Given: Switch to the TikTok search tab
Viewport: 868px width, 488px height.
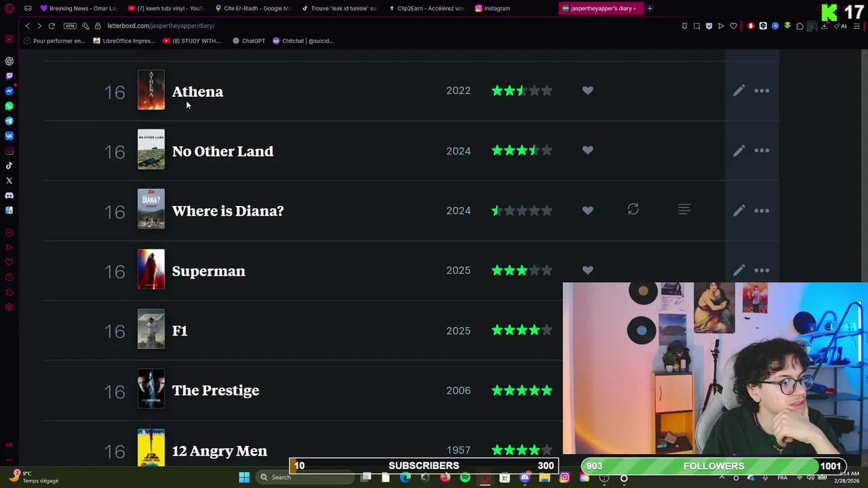Looking at the screenshot, I should (339, 8).
